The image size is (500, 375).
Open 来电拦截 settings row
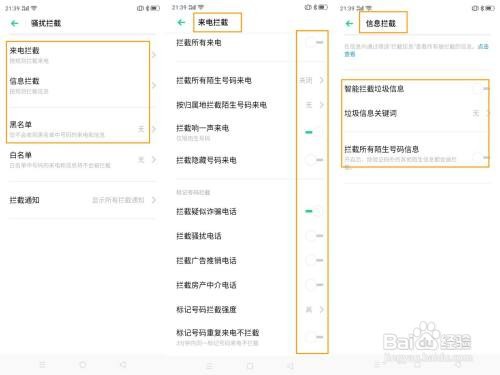(83, 55)
